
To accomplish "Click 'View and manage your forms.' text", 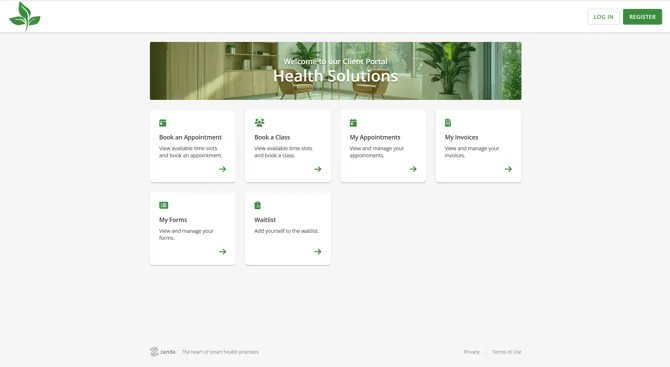I will click(186, 235).
